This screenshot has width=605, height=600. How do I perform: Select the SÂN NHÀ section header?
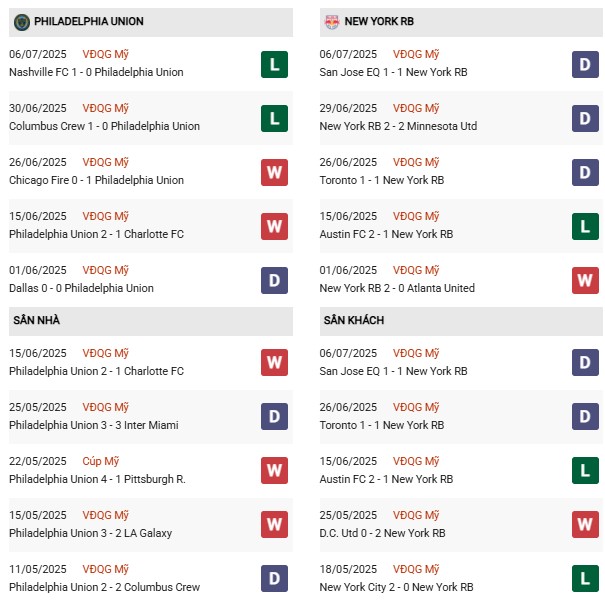tap(36, 320)
